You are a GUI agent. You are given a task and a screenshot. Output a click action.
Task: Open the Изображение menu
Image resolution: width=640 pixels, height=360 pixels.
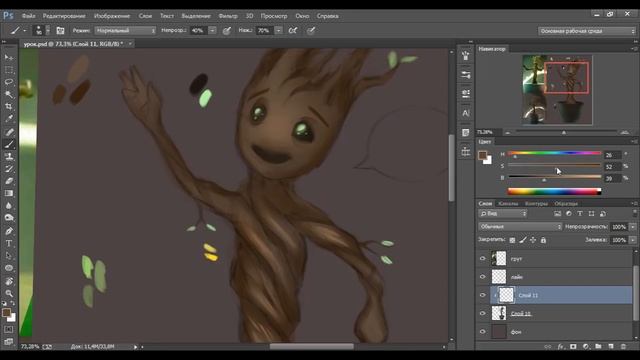click(112, 16)
